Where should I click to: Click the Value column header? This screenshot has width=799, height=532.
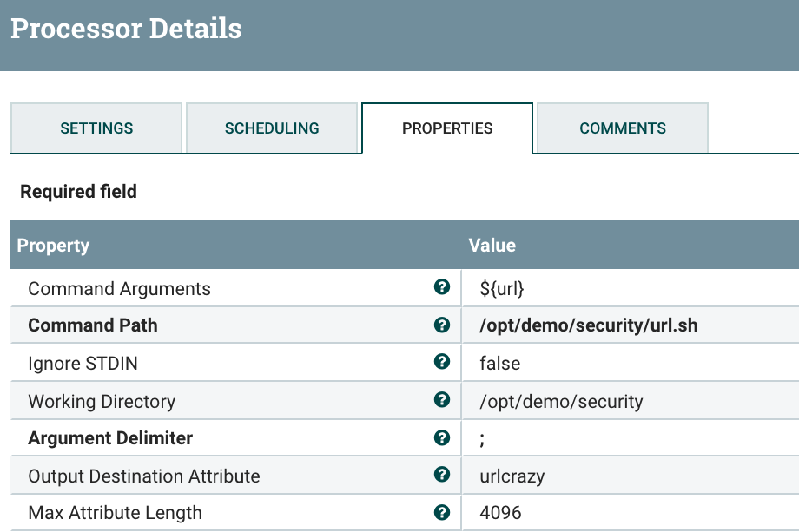[x=492, y=246]
